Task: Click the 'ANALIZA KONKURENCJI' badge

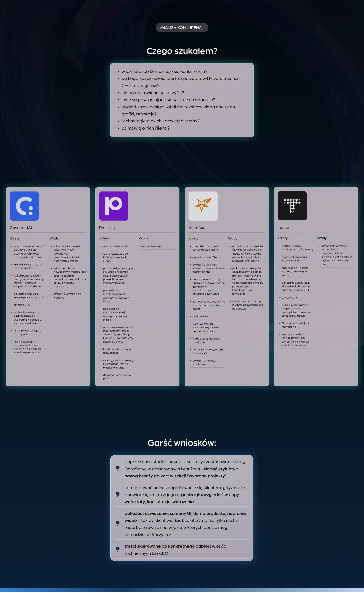Action: click(x=182, y=28)
